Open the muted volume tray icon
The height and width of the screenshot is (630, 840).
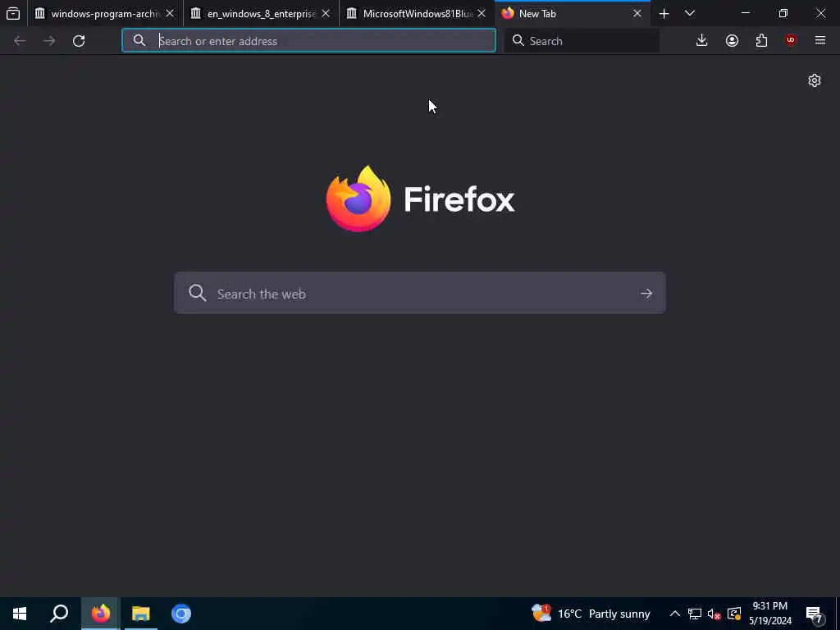(x=714, y=614)
